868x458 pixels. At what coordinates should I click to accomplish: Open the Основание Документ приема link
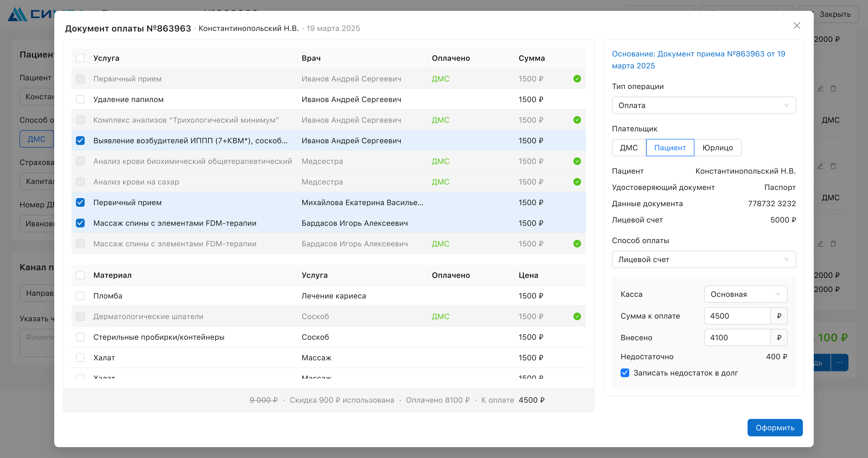pyautogui.click(x=698, y=60)
